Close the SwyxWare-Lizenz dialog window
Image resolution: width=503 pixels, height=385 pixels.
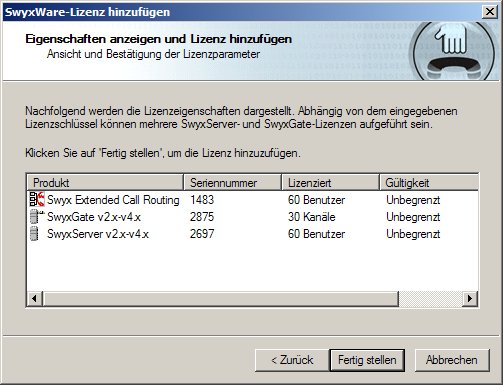click(490, 12)
